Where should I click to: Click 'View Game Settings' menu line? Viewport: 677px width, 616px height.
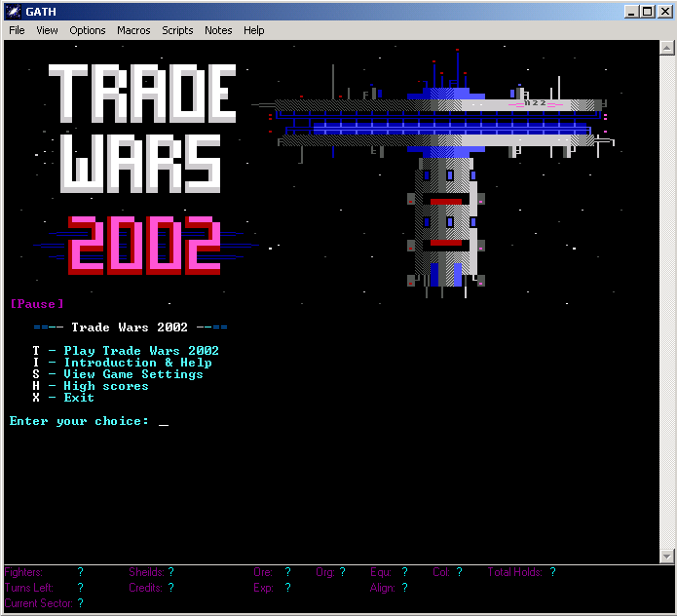(118, 373)
